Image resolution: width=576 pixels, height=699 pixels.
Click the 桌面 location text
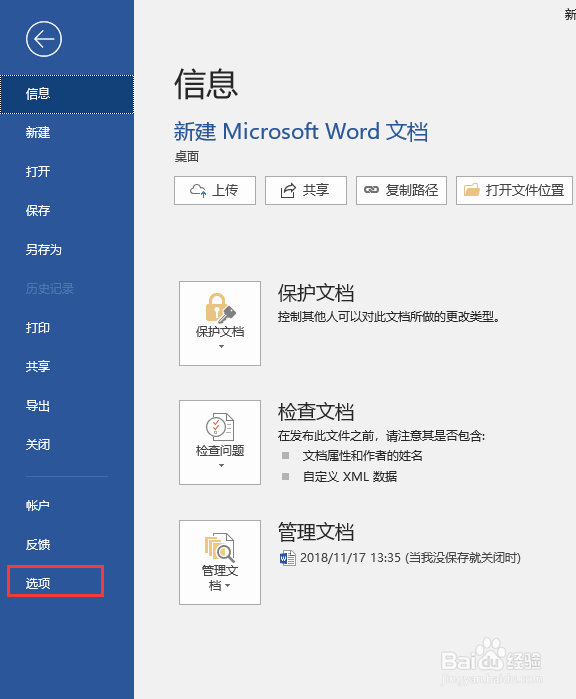(187, 157)
